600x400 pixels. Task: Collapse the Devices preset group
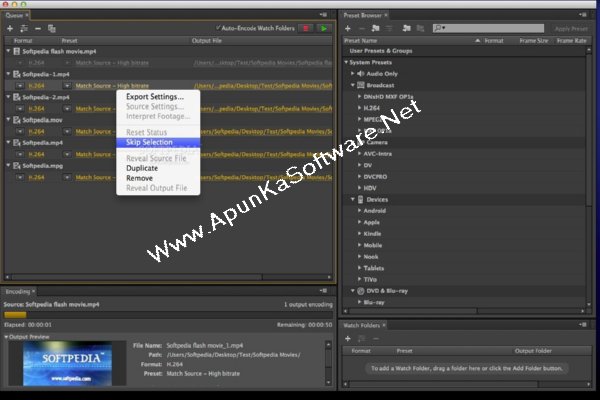[x=352, y=199]
